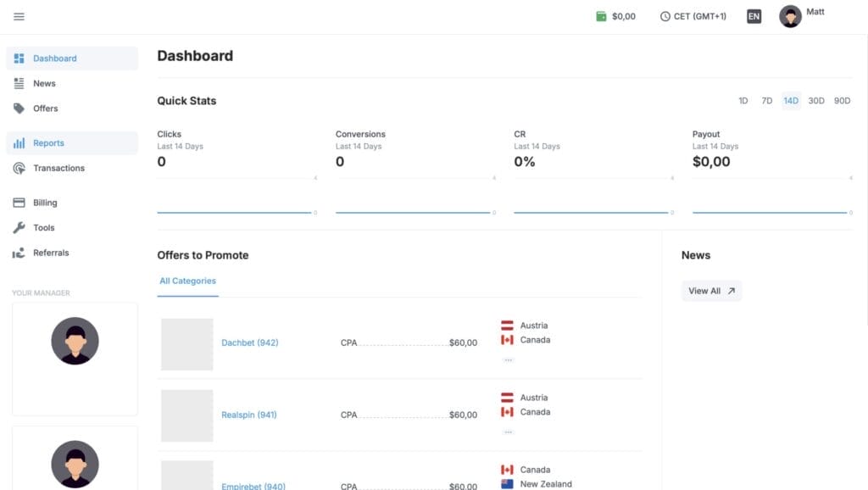Open the EN language selector
The width and height of the screenshot is (868, 490).
(x=754, y=16)
